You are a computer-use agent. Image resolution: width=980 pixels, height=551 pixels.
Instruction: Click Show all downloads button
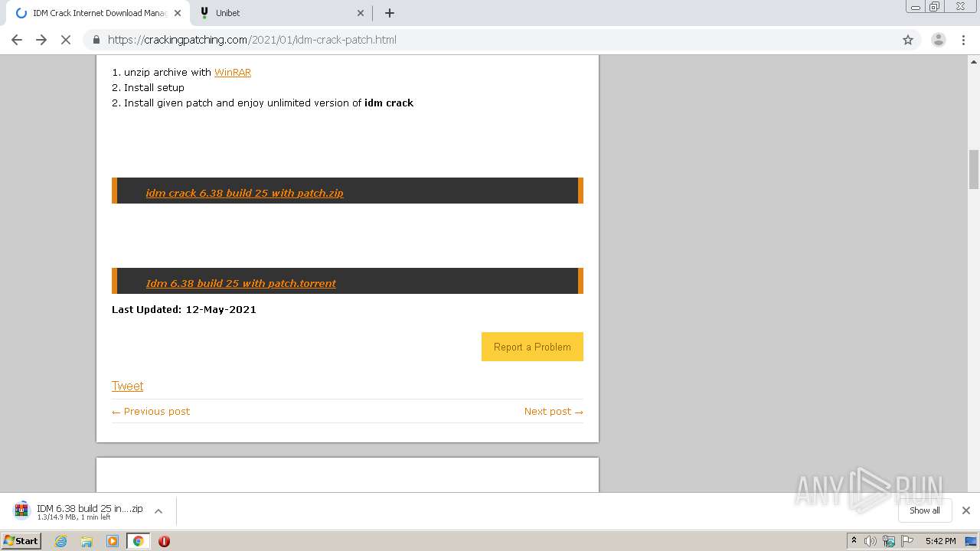(x=924, y=510)
